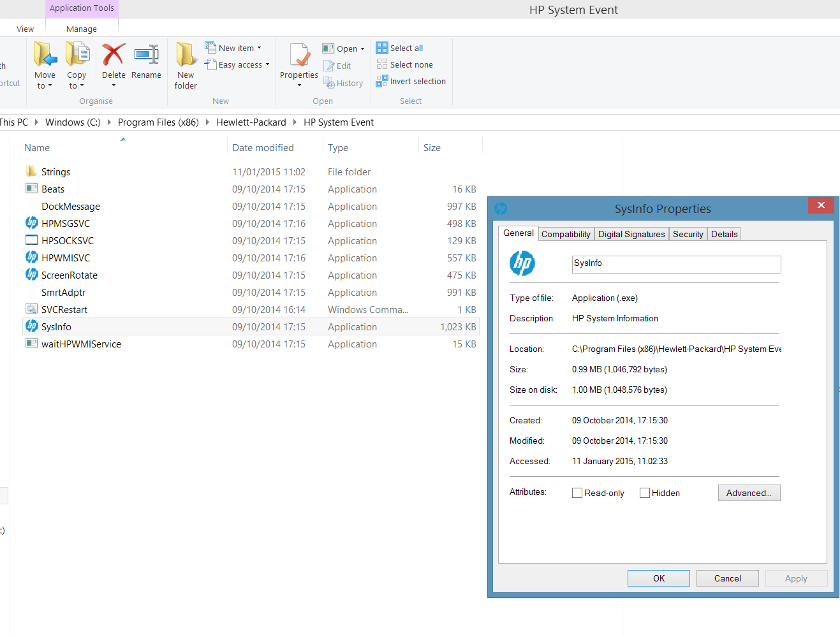840x635 pixels.
Task: Navigate to Hewlett-Packard in the breadcrumb
Action: point(251,122)
